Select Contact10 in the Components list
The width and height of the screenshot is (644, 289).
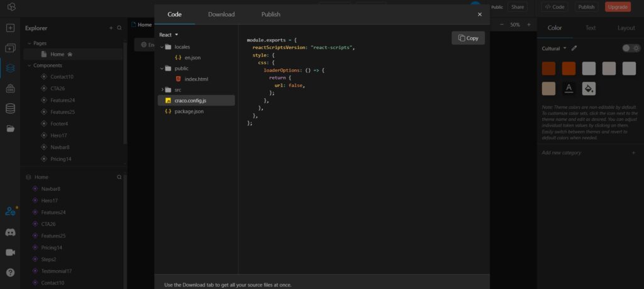(62, 77)
